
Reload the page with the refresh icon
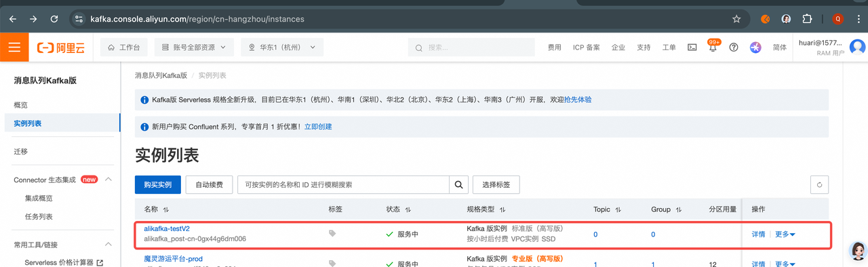(54, 19)
